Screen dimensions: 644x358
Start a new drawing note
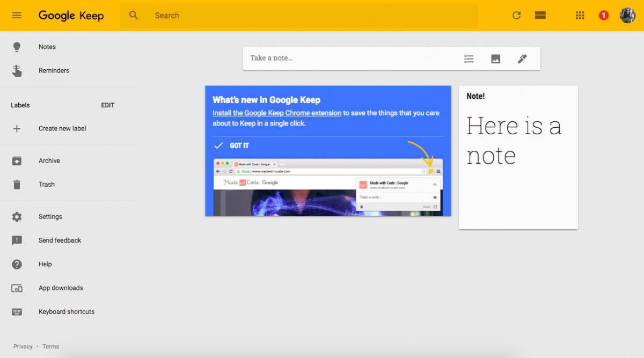[x=522, y=59]
